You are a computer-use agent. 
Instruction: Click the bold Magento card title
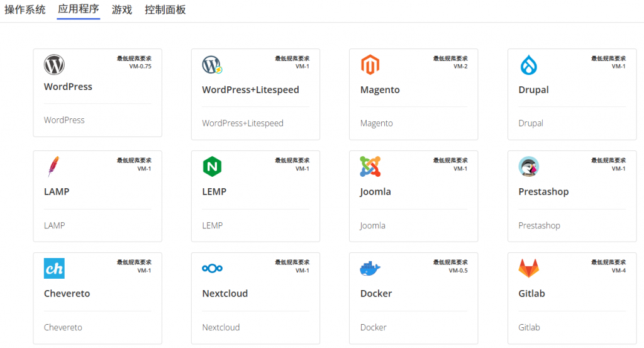coord(380,90)
